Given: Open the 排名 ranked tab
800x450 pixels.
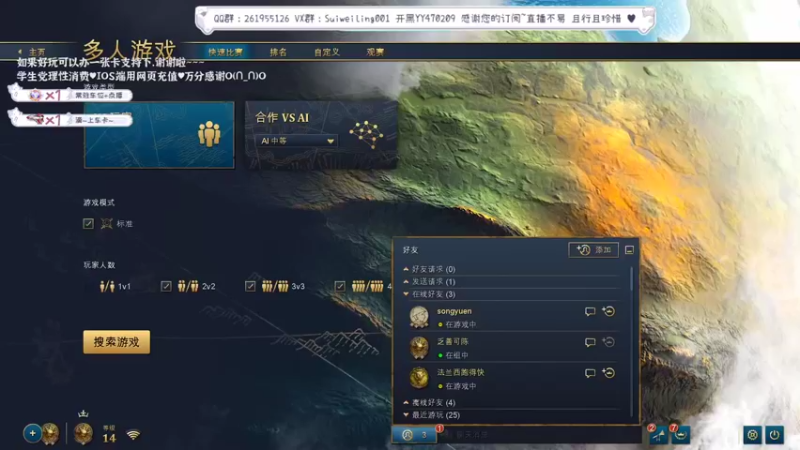Looking at the screenshot, I should [278, 52].
